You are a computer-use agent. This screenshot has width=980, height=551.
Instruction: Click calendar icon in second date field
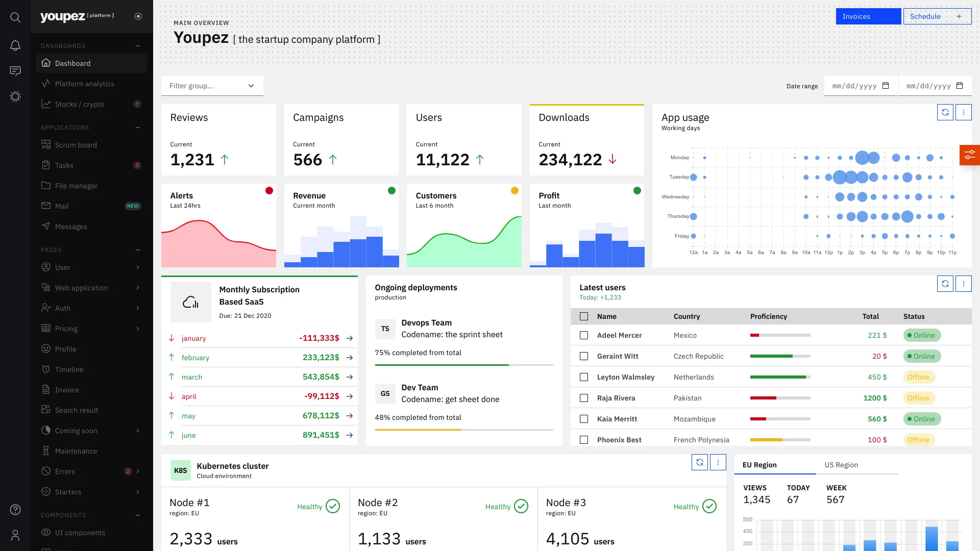pos(960,86)
